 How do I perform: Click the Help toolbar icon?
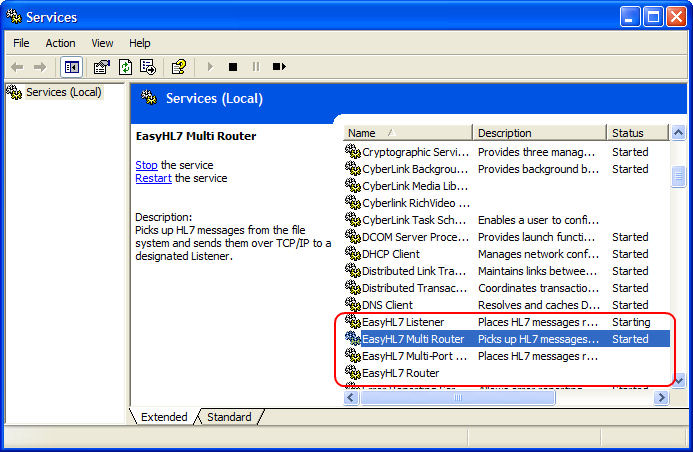[x=179, y=67]
